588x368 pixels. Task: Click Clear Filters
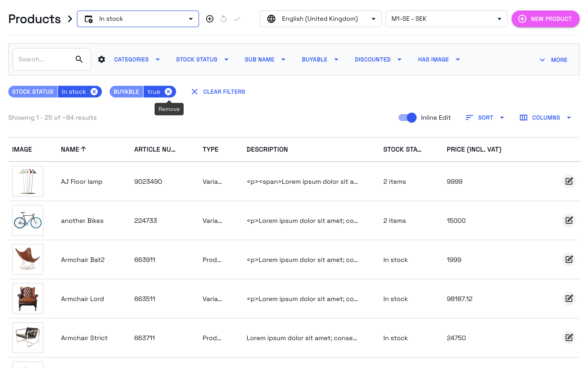click(x=218, y=92)
